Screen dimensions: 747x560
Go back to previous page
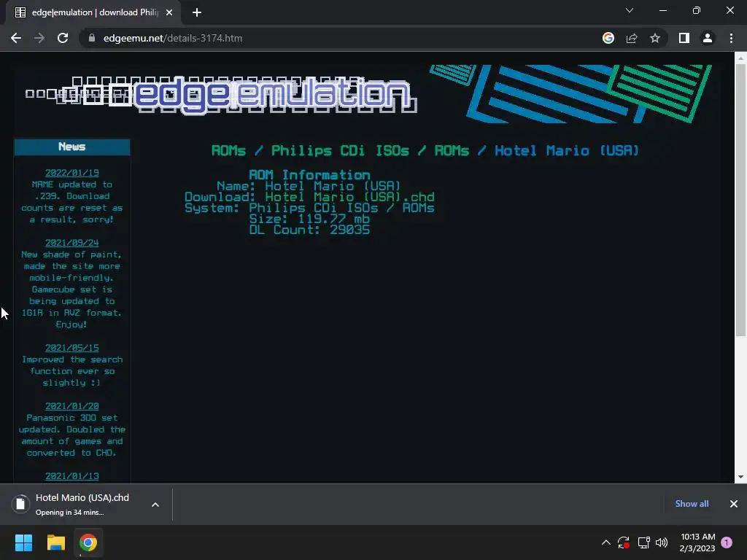[16, 38]
